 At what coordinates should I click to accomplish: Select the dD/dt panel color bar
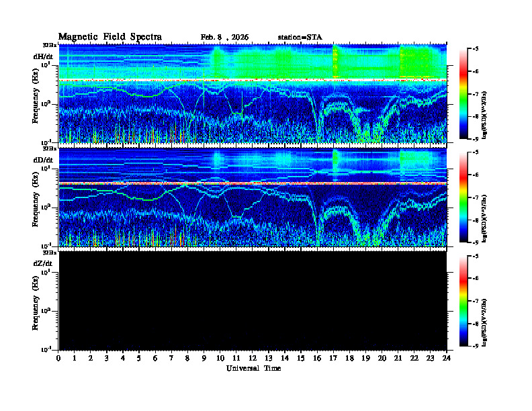[463, 197]
